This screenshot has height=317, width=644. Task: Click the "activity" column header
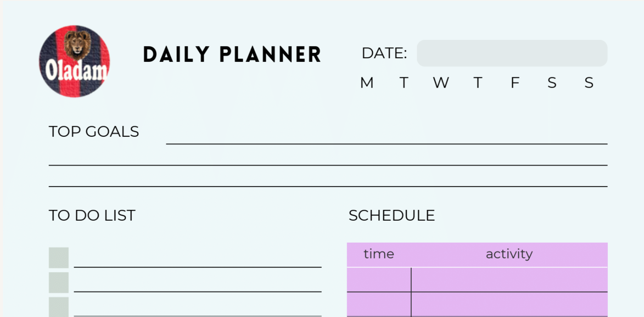point(509,254)
